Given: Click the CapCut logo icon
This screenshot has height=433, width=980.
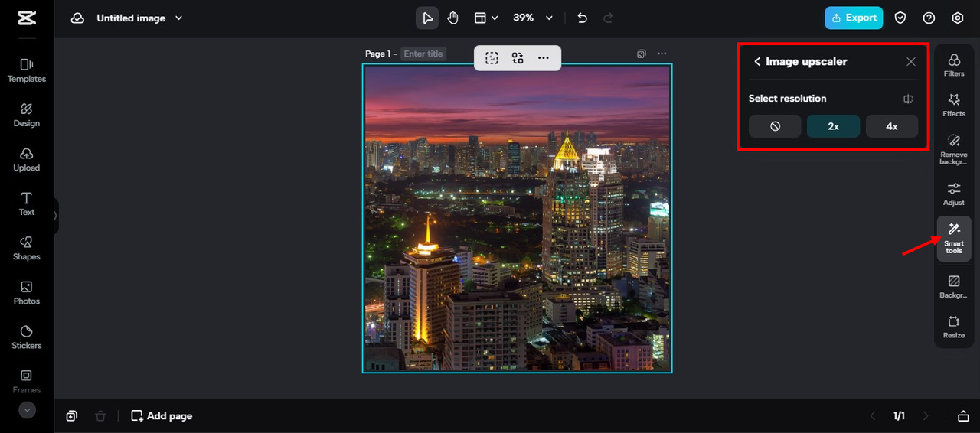Looking at the screenshot, I should point(26,18).
